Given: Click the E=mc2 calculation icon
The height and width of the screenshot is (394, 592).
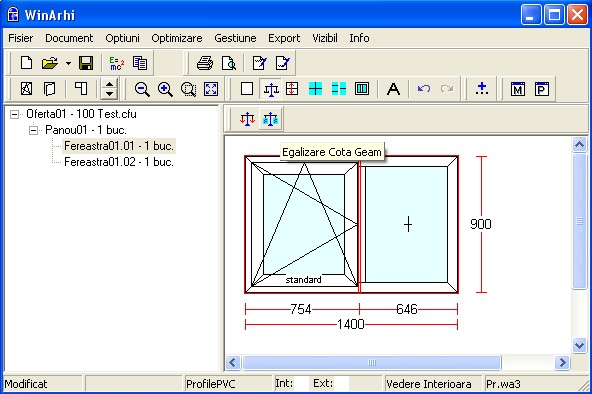Looking at the screenshot, I should 116,63.
